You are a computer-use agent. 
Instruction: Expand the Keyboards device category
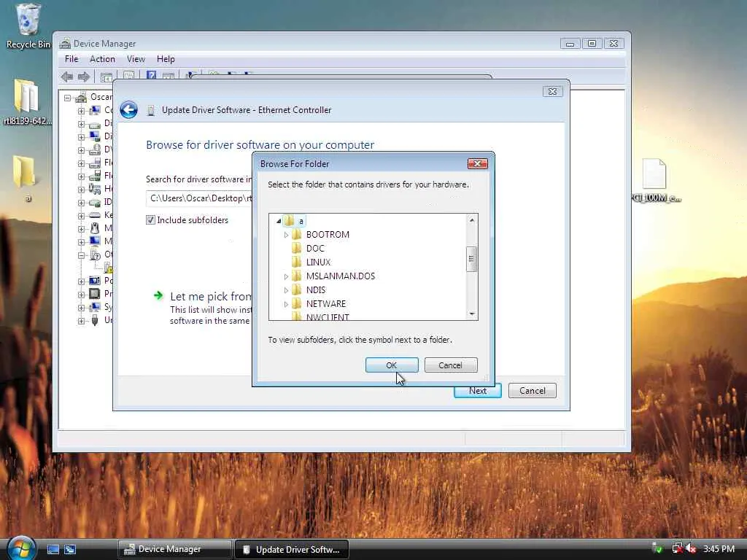click(82, 216)
